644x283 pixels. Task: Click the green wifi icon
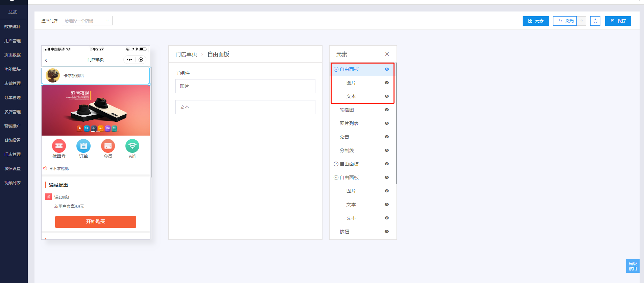(132, 146)
